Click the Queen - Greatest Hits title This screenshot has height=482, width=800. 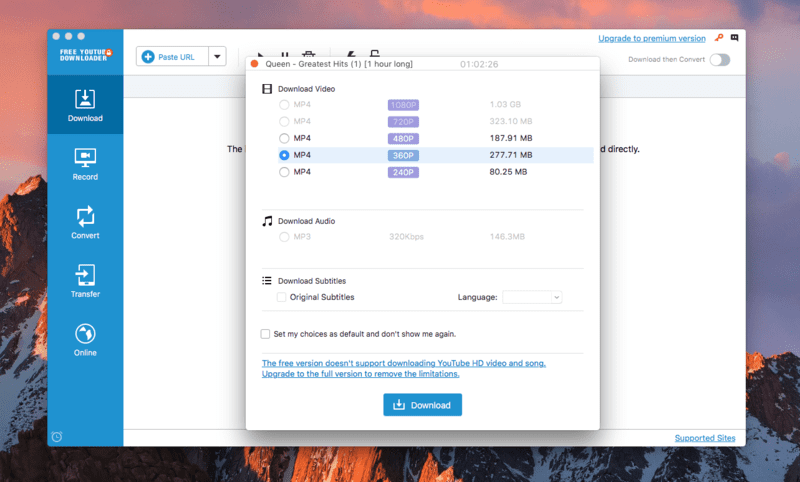[x=339, y=64]
